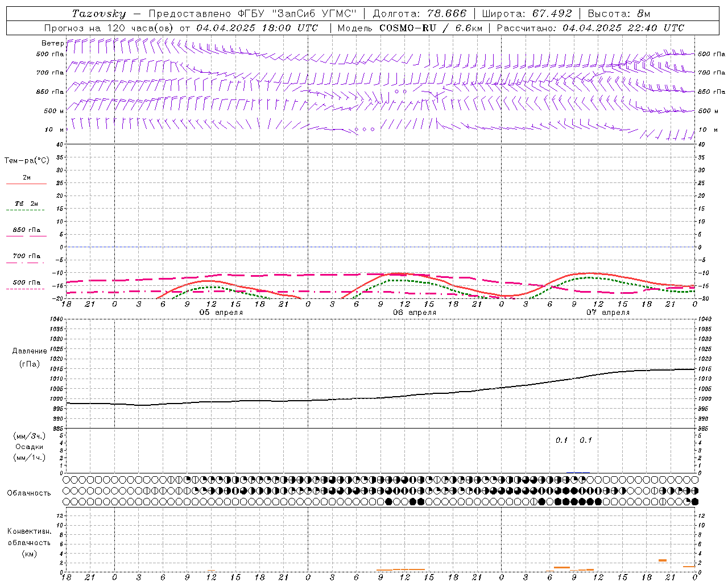The width and height of the screenshot is (728, 582).
Task: Select the date label 05 апреля
Action: point(221,313)
